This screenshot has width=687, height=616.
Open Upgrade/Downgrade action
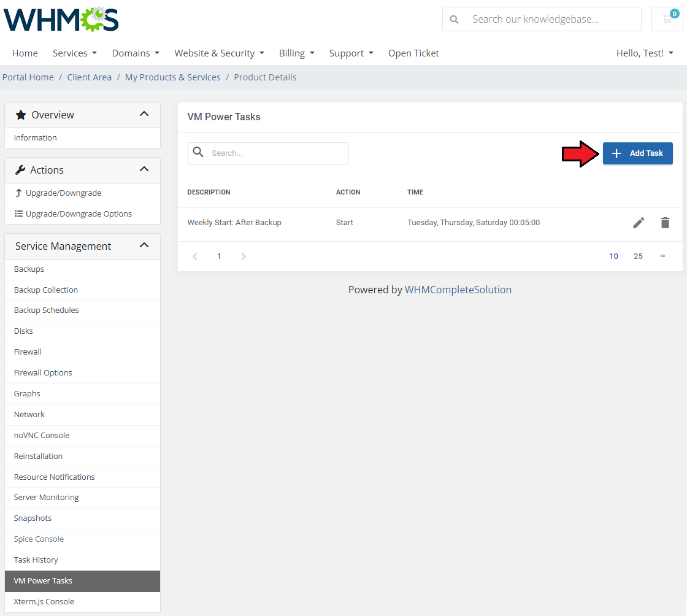pyautogui.click(x=82, y=193)
